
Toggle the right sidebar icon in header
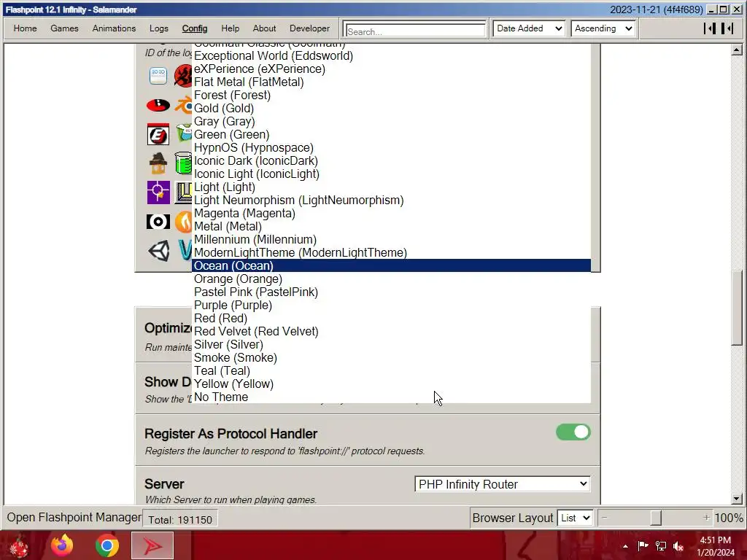pos(727,28)
